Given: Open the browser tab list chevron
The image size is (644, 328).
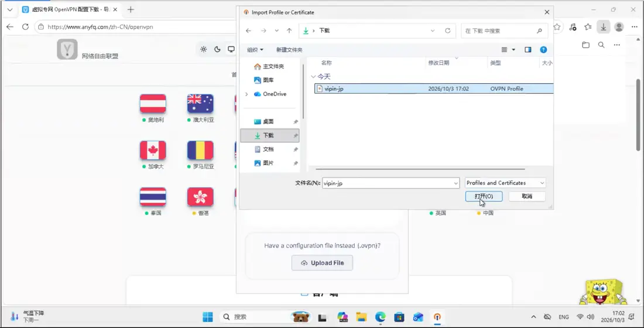Looking at the screenshot, I should click(x=10, y=9).
